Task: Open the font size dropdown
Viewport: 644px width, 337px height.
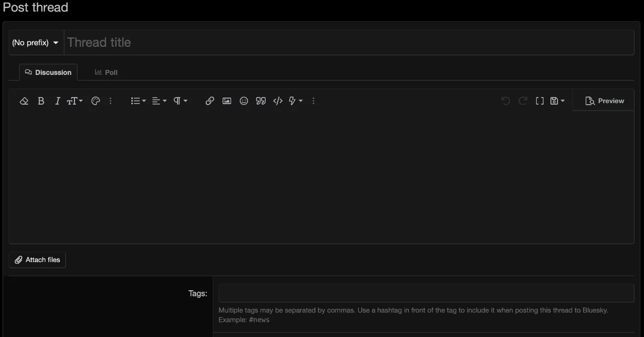Action: click(x=74, y=101)
